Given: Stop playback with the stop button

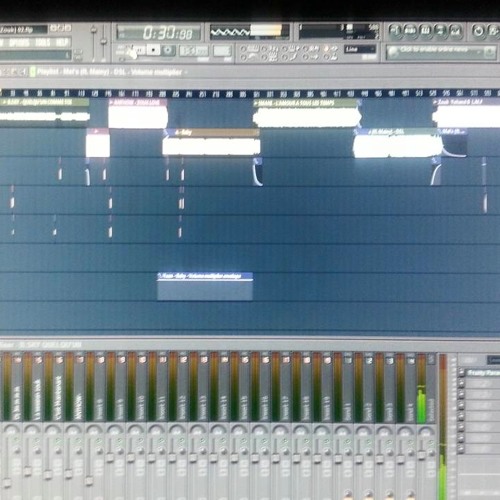Looking at the screenshot, I should 153,50.
